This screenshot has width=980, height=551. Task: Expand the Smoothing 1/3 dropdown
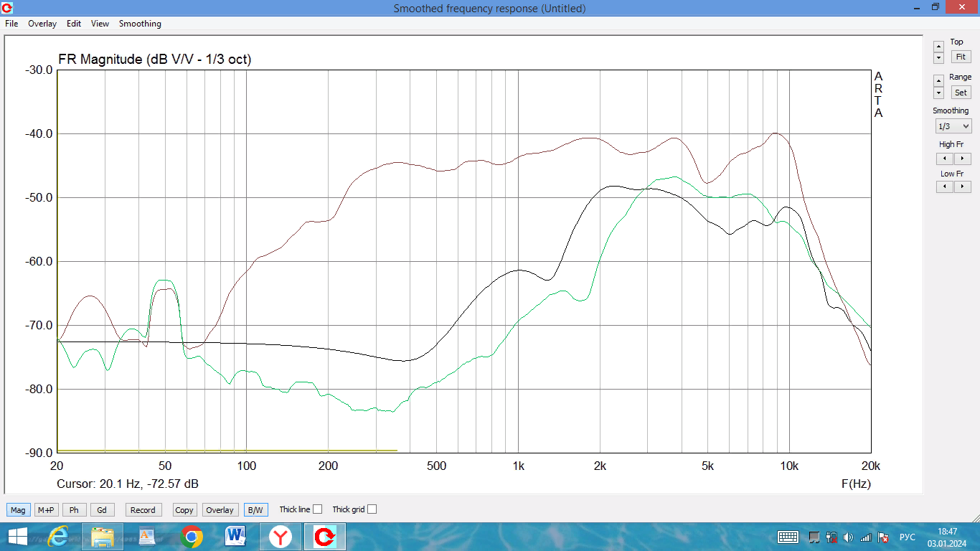pos(953,126)
